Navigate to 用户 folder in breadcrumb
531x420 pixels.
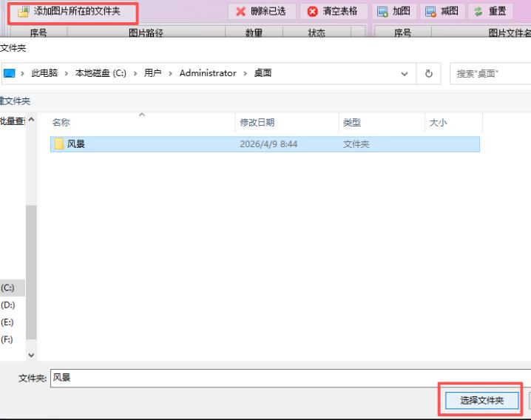click(x=153, y=73)
